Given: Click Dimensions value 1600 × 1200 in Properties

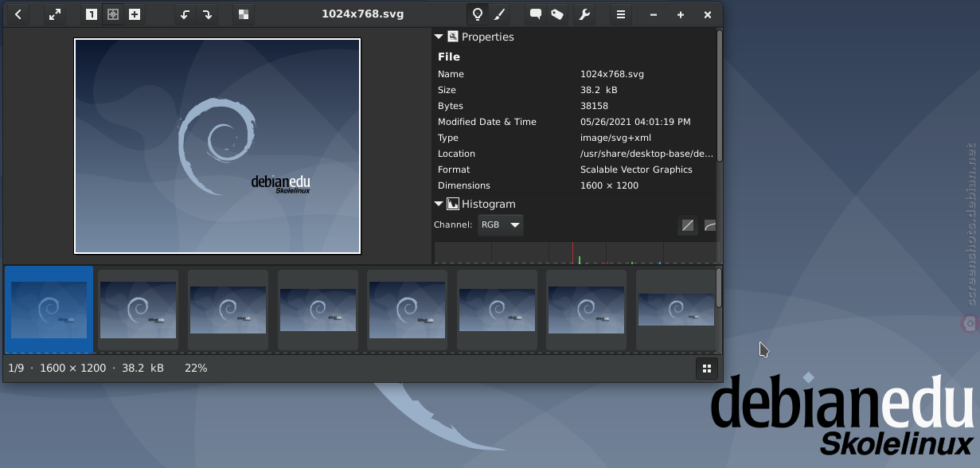Looking at the screenshot, I should click(609, 185).
